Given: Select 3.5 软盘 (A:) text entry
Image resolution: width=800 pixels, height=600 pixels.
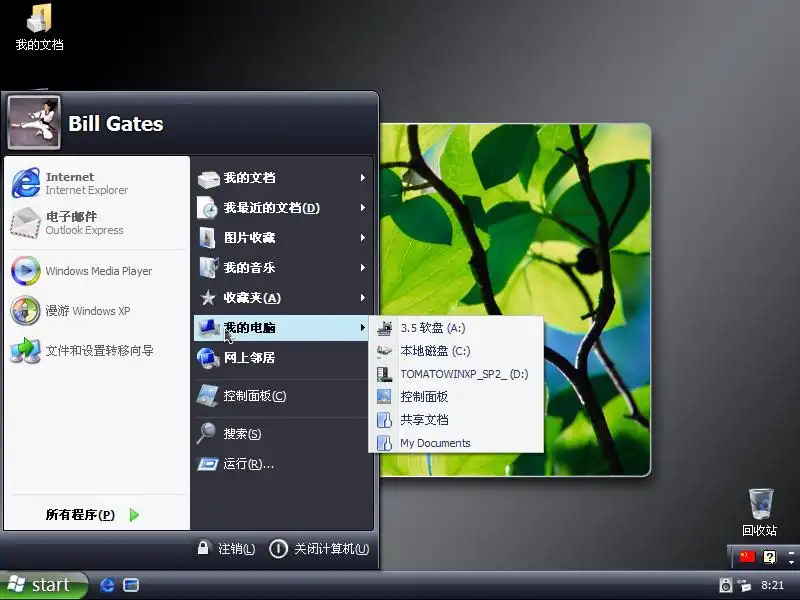Looking at the screenshot, I should [x=433, y=328].
